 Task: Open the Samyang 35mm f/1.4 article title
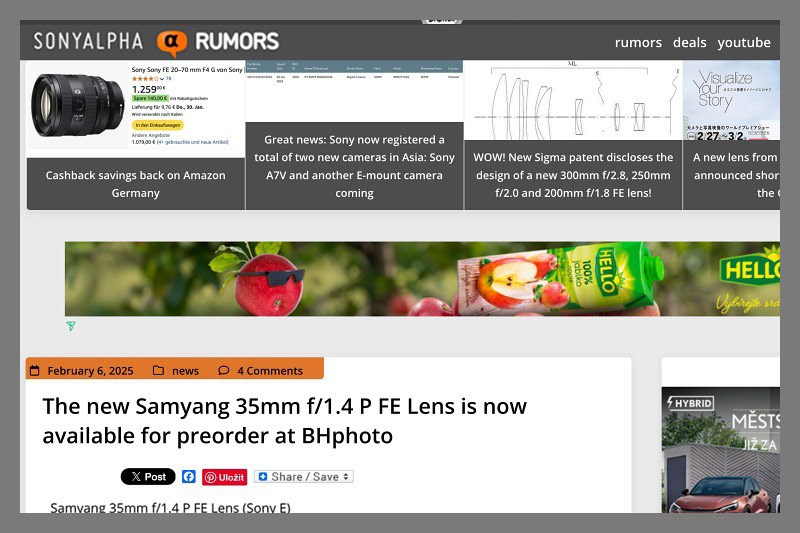click(284, 421)
